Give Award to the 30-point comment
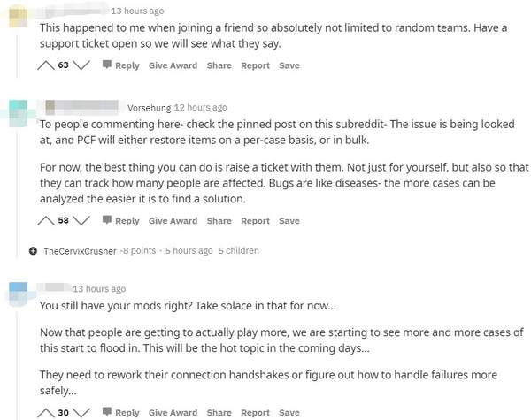Image resolution: width=531 pixels, height=420 pixels. [173, 412]
